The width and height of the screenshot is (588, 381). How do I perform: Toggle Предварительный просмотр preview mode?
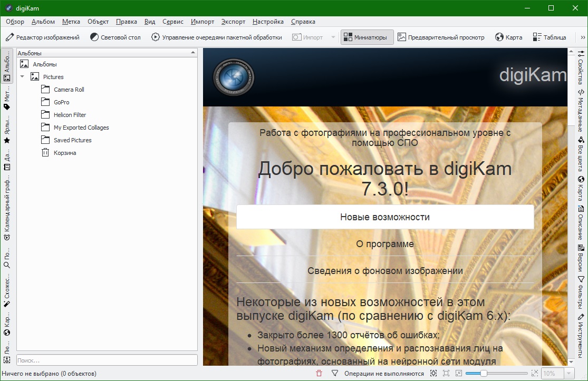click(441, 37)
